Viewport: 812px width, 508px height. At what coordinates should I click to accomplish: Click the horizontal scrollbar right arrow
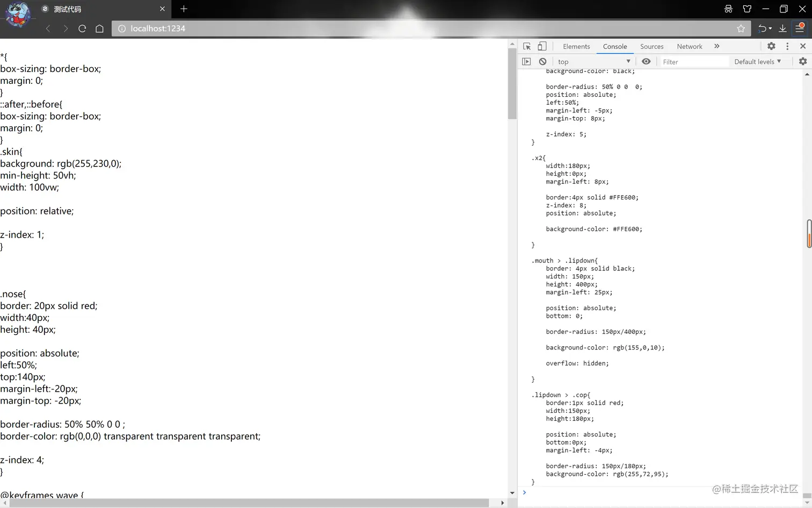tap(503, 503)
